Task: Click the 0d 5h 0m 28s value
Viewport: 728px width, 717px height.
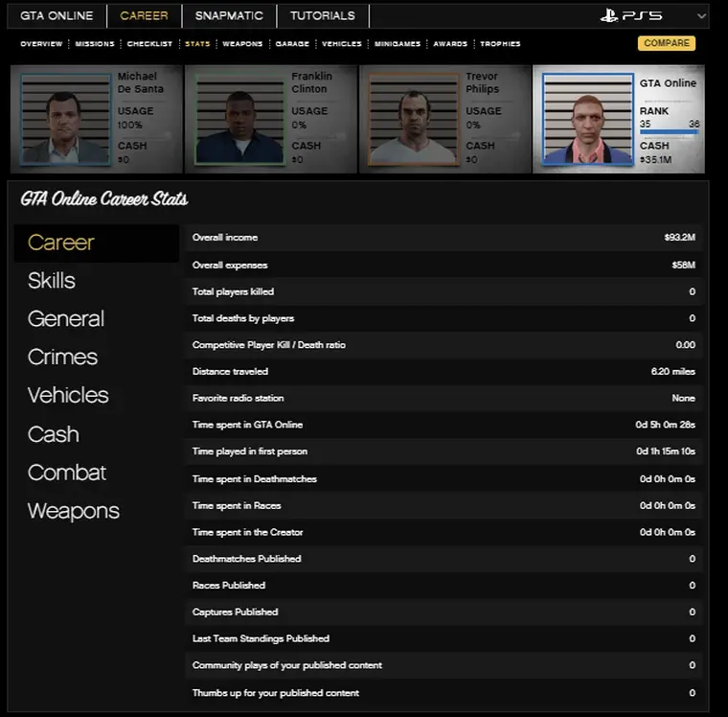Action: pyautogui.click(x=666, y=425)
